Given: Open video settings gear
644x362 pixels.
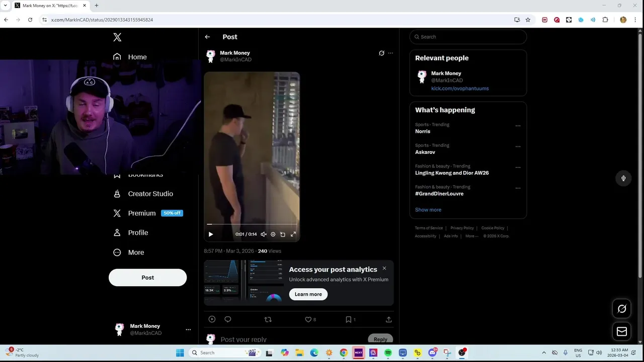Looking at the screenshot, I should pos(273,234).
